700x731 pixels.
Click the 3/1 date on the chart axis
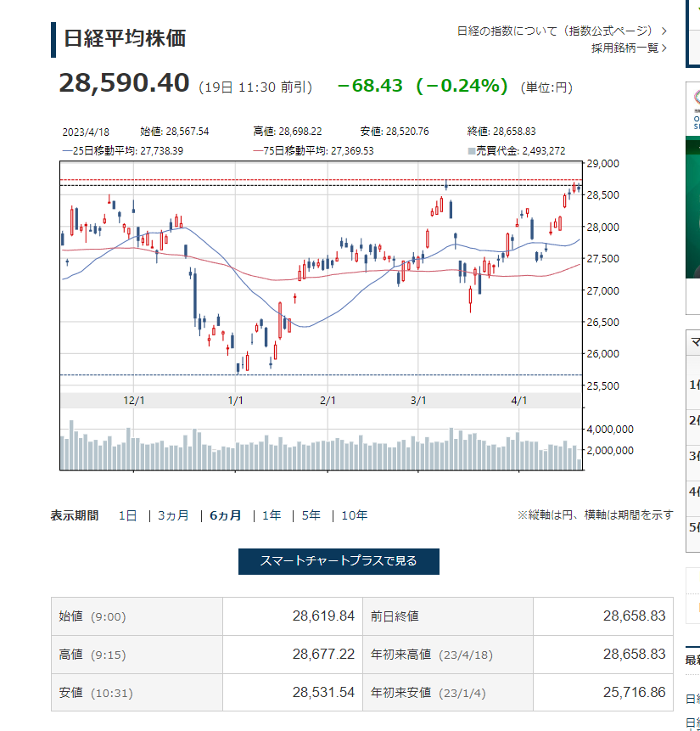pyautogui.click(x=418, y=401)
